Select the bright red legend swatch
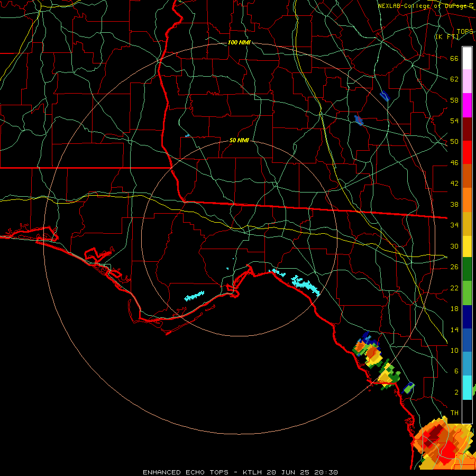Viewport: 476px width, 476px height. [467, 152]
